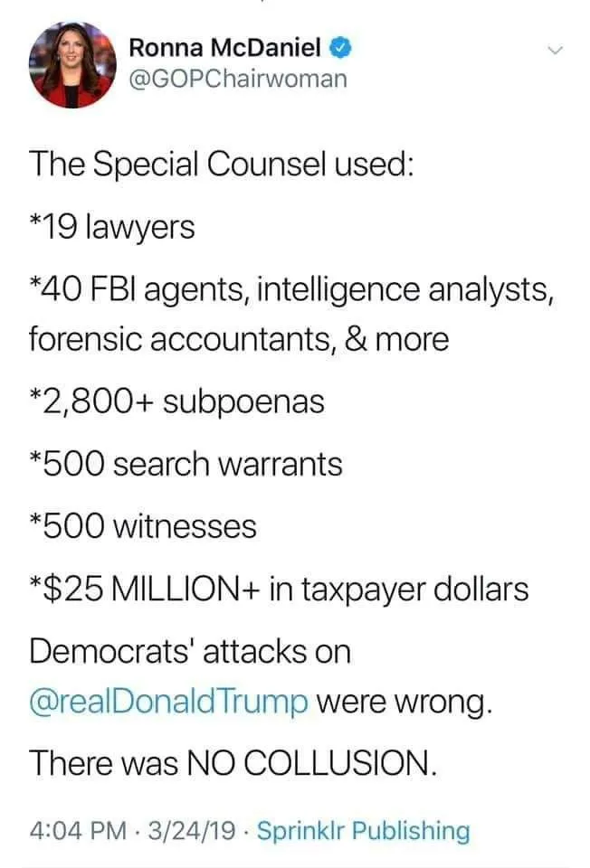The height and width of the screenshot is (868, 590).
Task: Click the "The Special Counsel used:" line
Action: pos(221,165)
